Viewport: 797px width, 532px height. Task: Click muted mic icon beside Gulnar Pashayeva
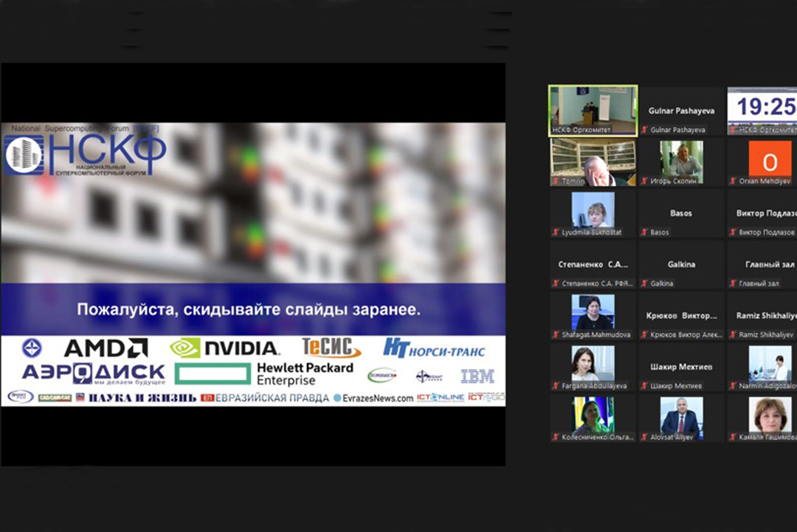pos(644,130)
